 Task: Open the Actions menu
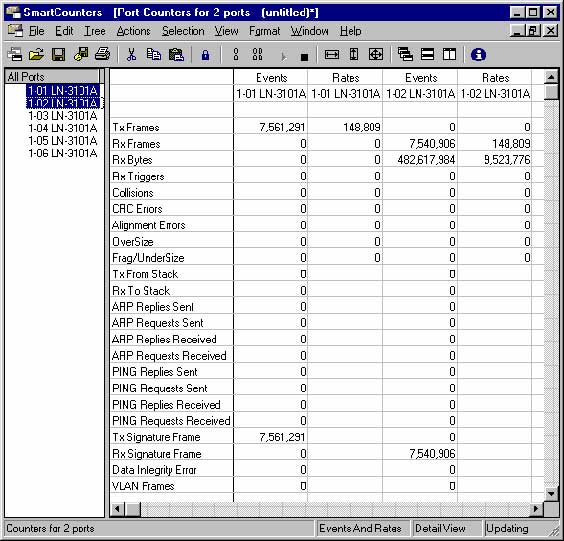click(x=133, y=31)
